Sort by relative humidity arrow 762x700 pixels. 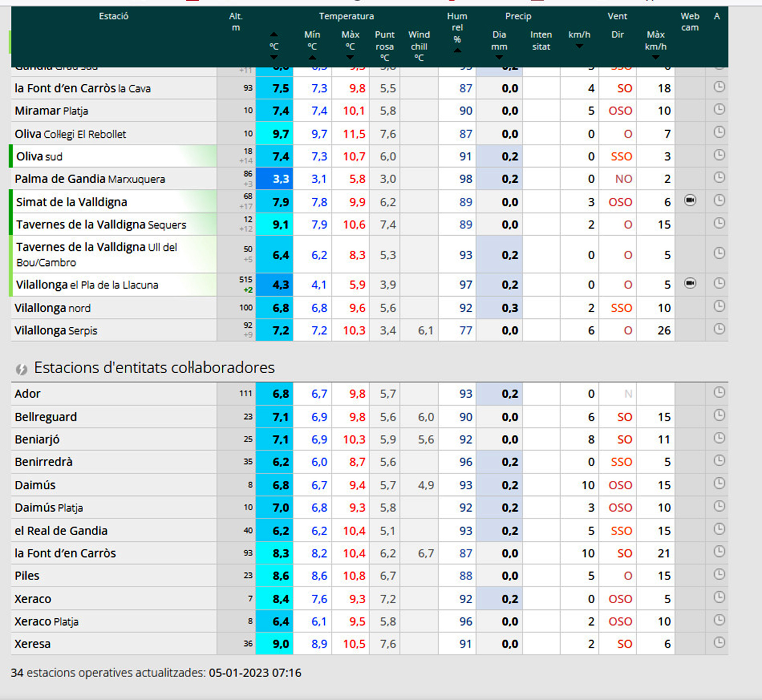tap(457, 50)
